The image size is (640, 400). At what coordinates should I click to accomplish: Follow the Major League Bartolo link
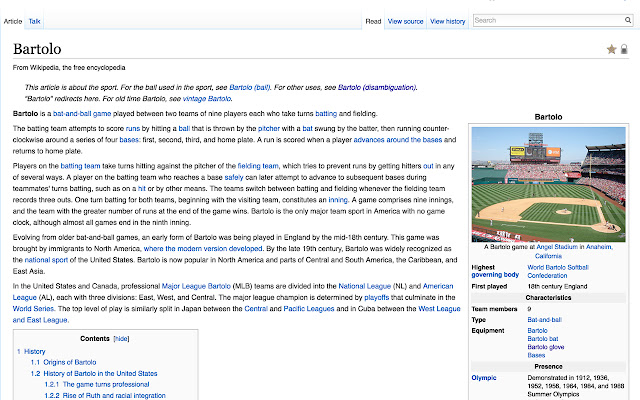click(196, 286)
